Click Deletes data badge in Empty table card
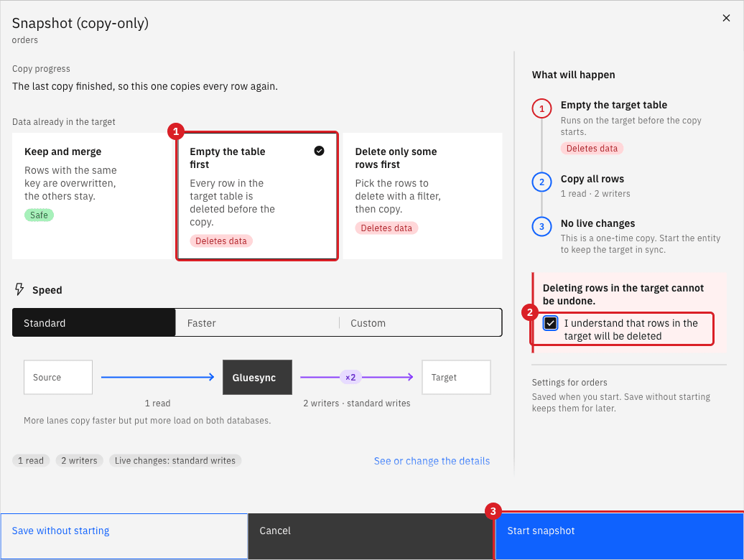This screenshot has width=744, height=560. tap(221, 241)
